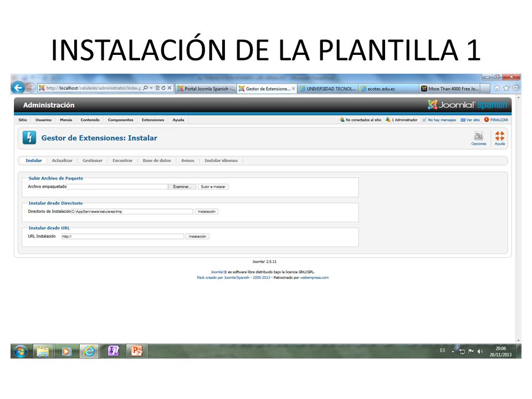This screenshot has height=399, width=532.
Task: Click the page vertical scrollbar
Action: point(518,219)
